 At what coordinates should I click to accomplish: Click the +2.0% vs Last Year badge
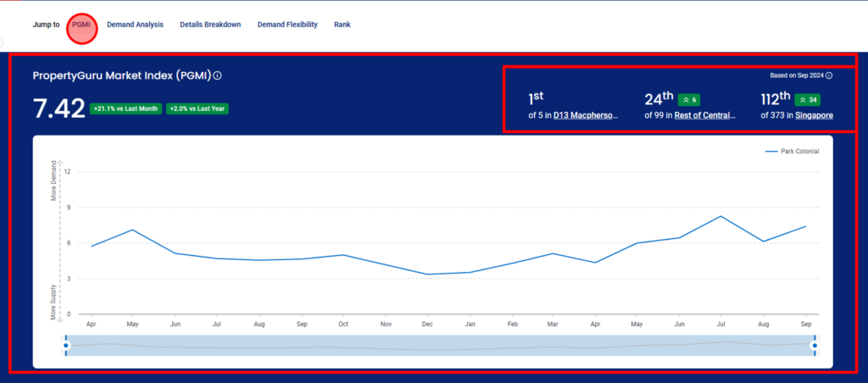(x=197, y=109)
